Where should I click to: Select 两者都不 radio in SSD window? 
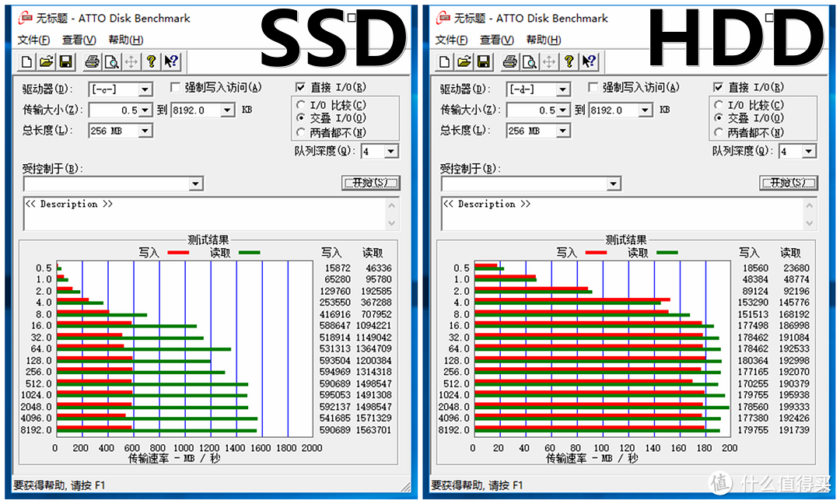tap(300, 131)
